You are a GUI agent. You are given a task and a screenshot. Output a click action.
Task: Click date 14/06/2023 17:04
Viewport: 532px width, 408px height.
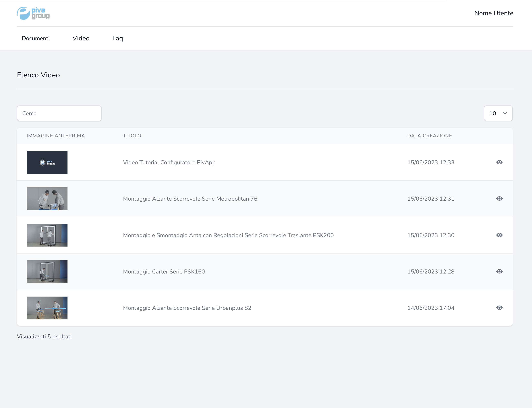click(431, 308)
